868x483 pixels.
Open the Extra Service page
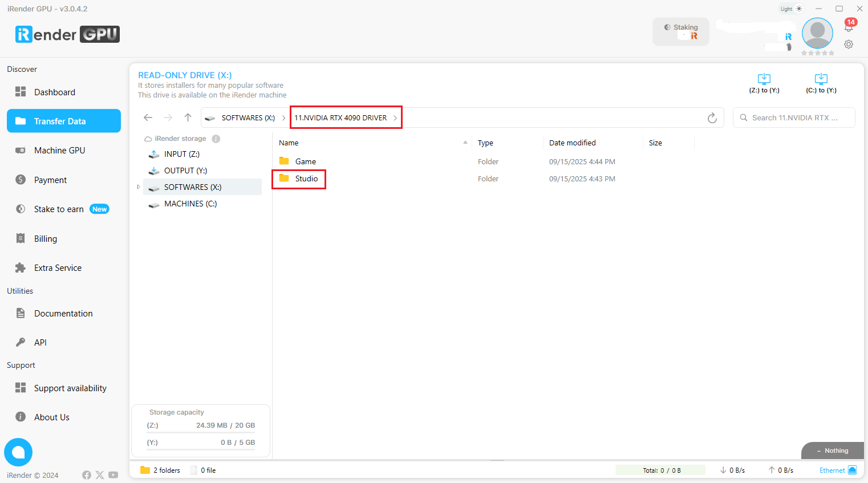[x=57, y=267]
